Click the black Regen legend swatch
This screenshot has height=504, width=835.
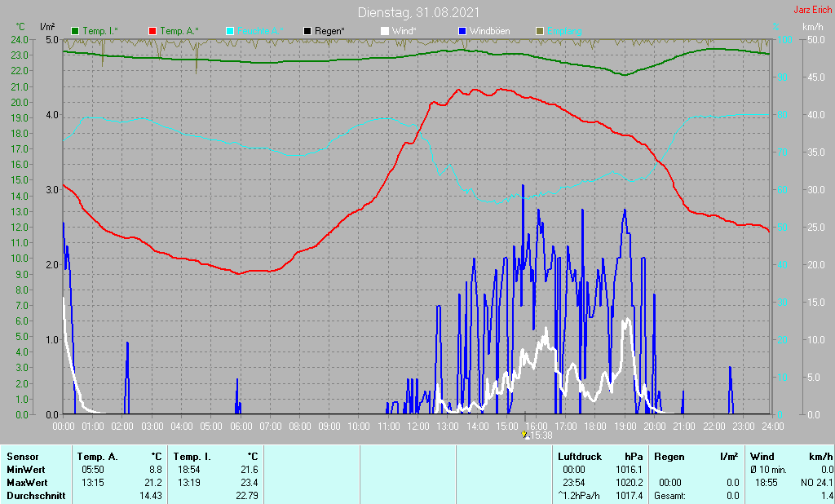pos(307,32)
